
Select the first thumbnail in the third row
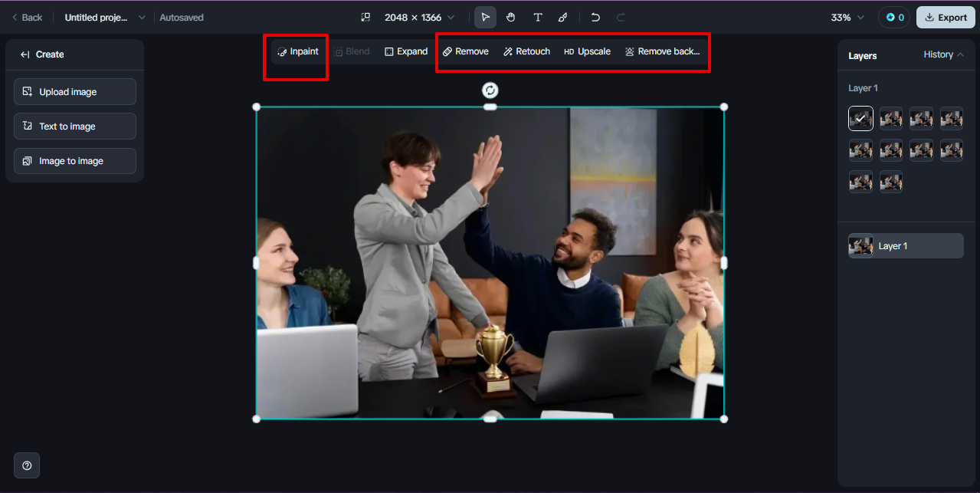click(860, 182)
